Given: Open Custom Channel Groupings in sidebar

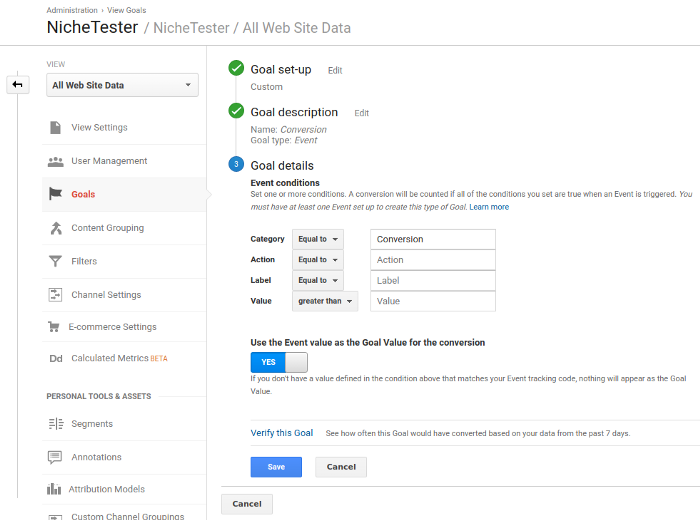Looking at the screenshot, I should click(x=128, y=516).
